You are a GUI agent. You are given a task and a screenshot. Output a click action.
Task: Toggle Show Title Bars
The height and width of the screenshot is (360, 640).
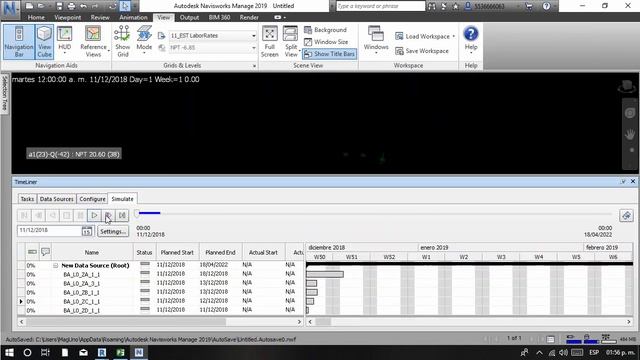[x=329, y=54]
